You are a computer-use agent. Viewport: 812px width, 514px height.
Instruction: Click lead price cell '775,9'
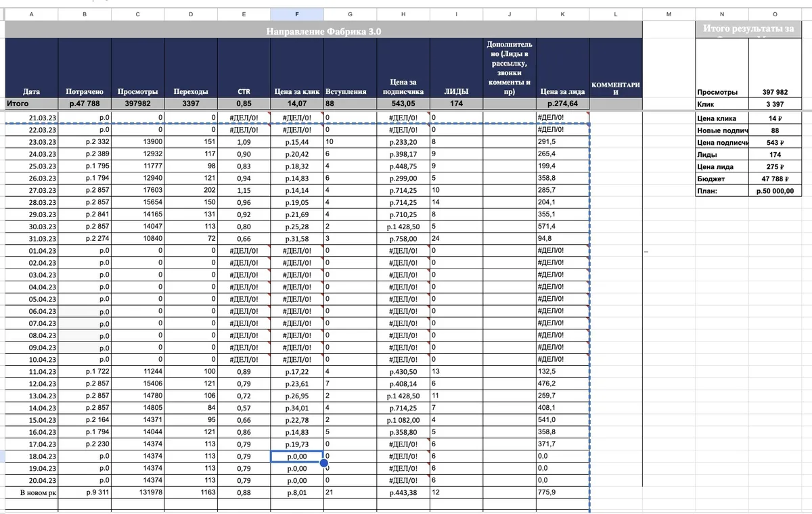(563, 492)
